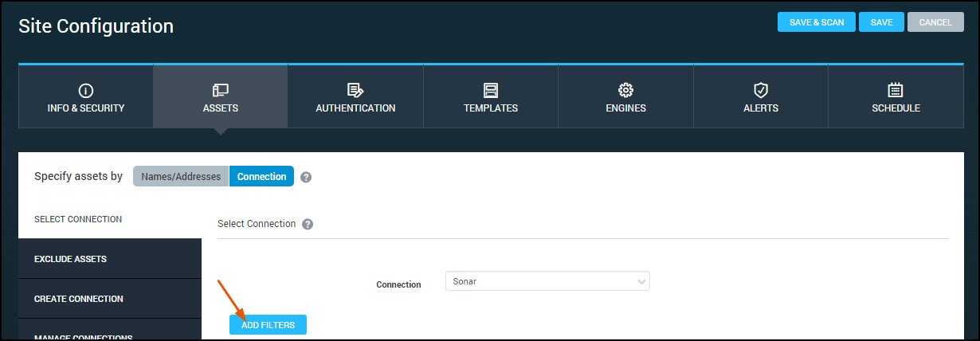Click the Site Configuration page title
Image resolution: width=980 pixels, height=341 pixels.
96,25
